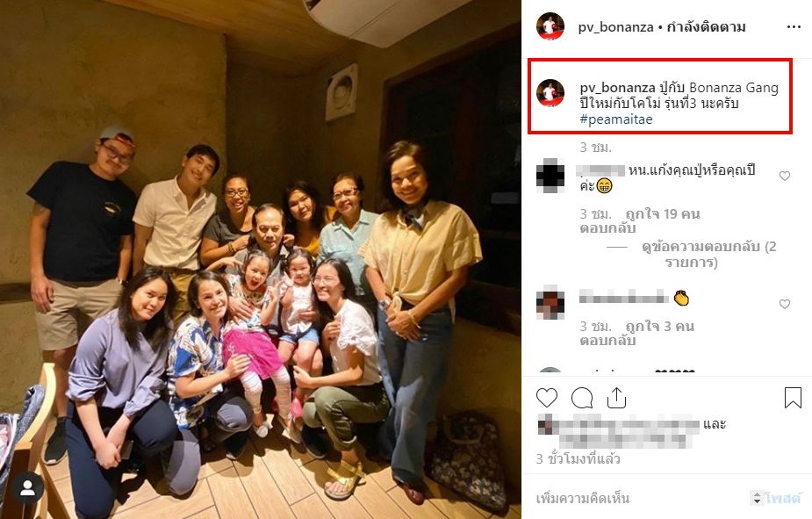Screen dimensions: 812x519
Task: Reply to the clapping emoji comment
Action: pos(607,341)
